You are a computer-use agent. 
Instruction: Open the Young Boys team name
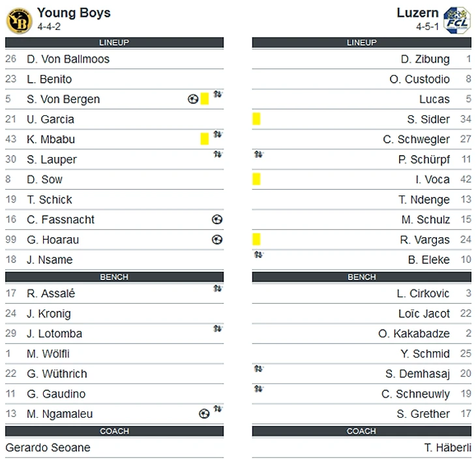(x=74, y=13)
